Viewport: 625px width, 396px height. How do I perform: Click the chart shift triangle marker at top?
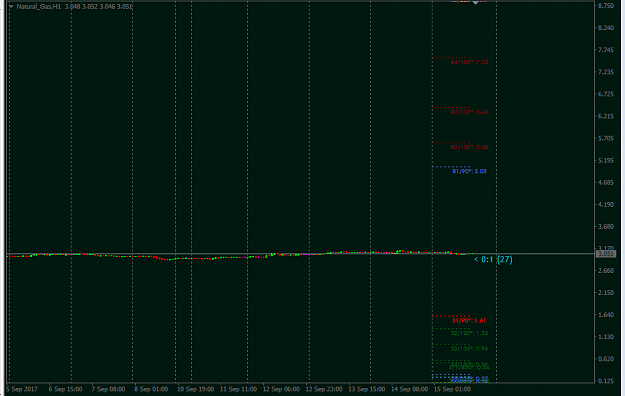point(476,2)
